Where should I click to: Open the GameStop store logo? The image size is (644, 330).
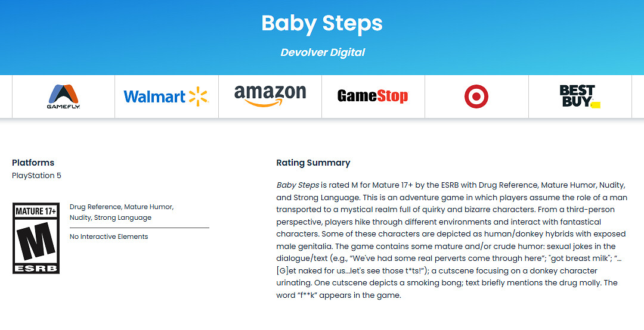point(373,96)
